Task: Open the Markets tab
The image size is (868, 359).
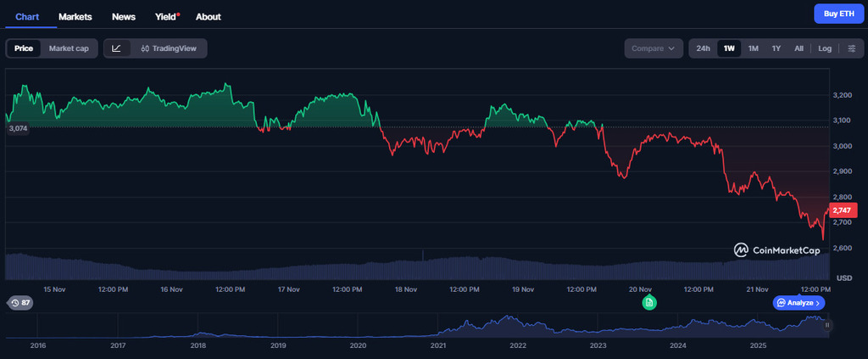Action: point(75,16)
